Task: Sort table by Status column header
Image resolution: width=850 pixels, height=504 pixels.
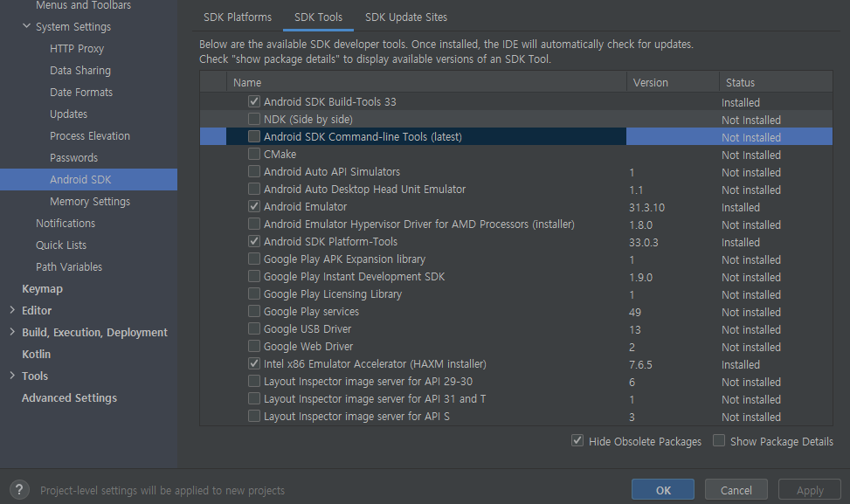Action: click(740, 82)
